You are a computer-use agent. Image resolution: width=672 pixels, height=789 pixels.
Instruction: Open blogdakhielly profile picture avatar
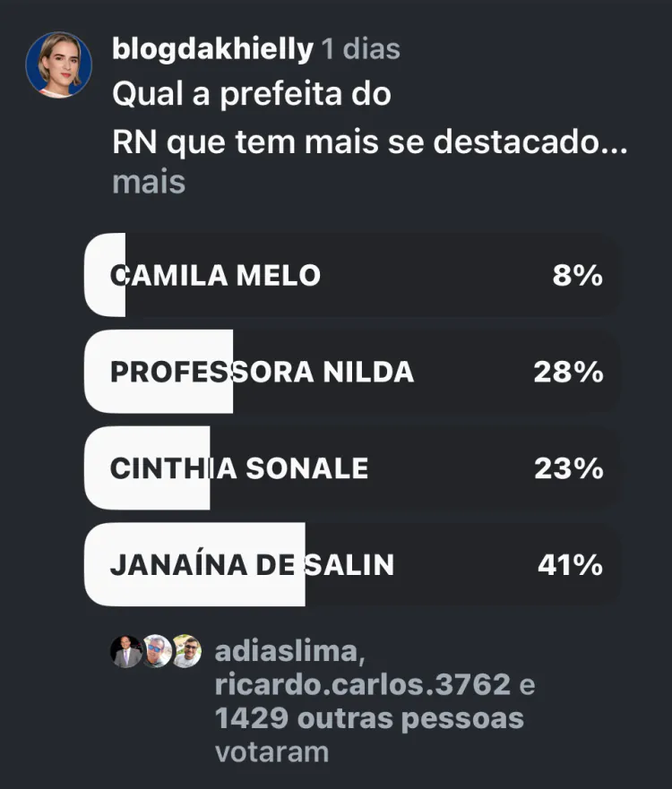point(59,64)
